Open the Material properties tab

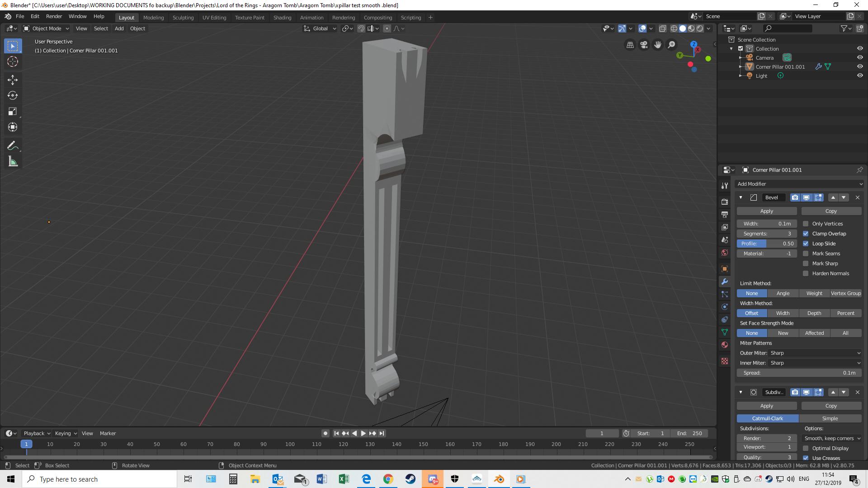tap(725, 345)
